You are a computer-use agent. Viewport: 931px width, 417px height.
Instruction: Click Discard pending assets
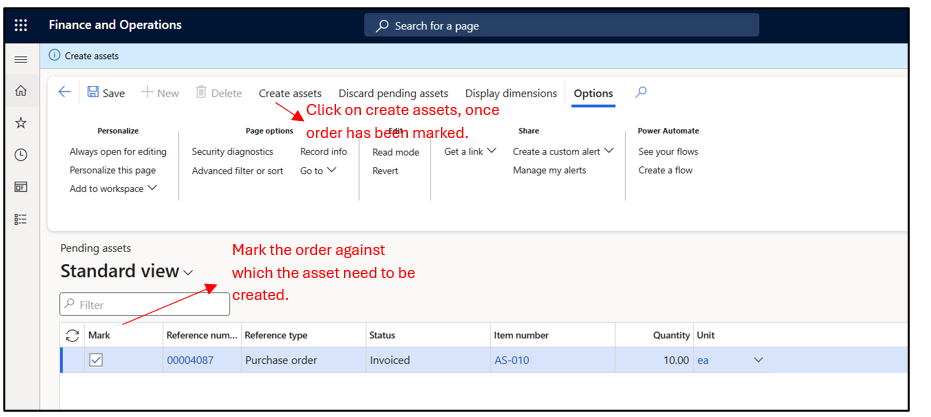[x=393, y=93]
